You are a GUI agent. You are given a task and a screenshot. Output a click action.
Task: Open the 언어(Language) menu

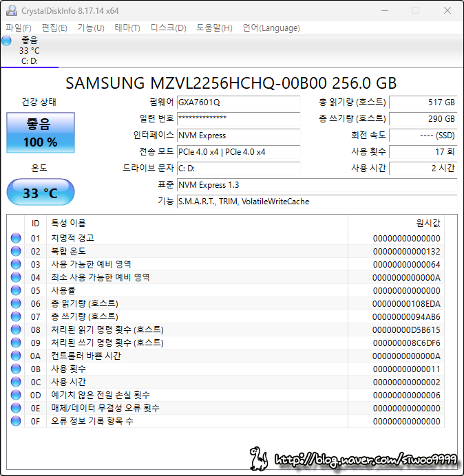click(x=271, y=28)
